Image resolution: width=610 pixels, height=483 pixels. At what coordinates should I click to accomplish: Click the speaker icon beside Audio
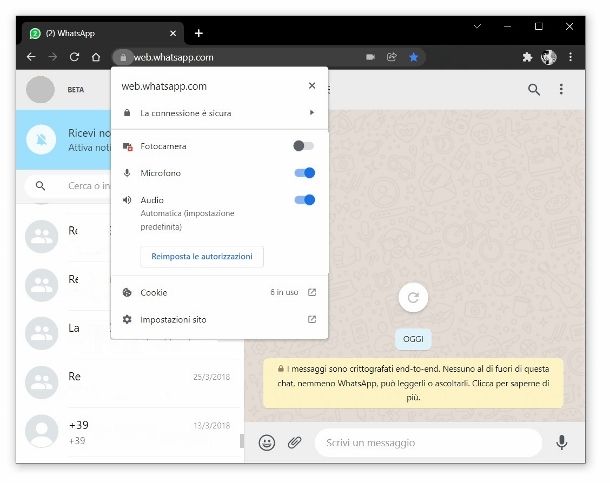(x=127, y=200)
